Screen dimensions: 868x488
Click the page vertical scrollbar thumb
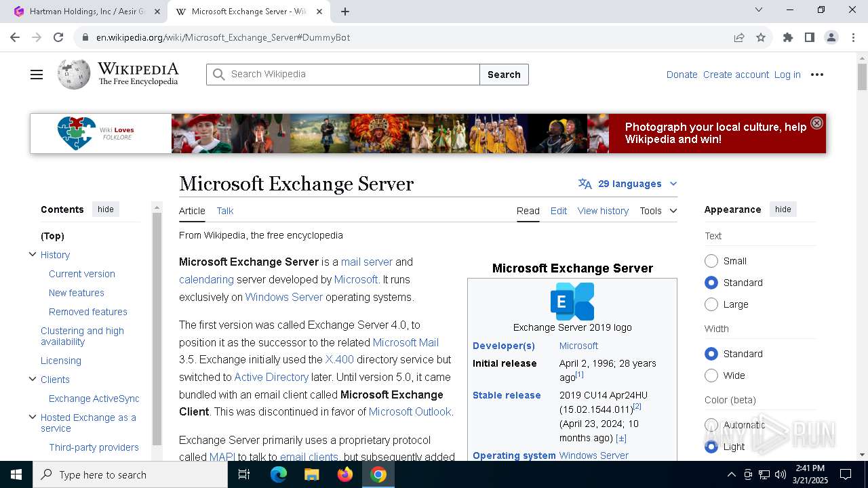862,77
